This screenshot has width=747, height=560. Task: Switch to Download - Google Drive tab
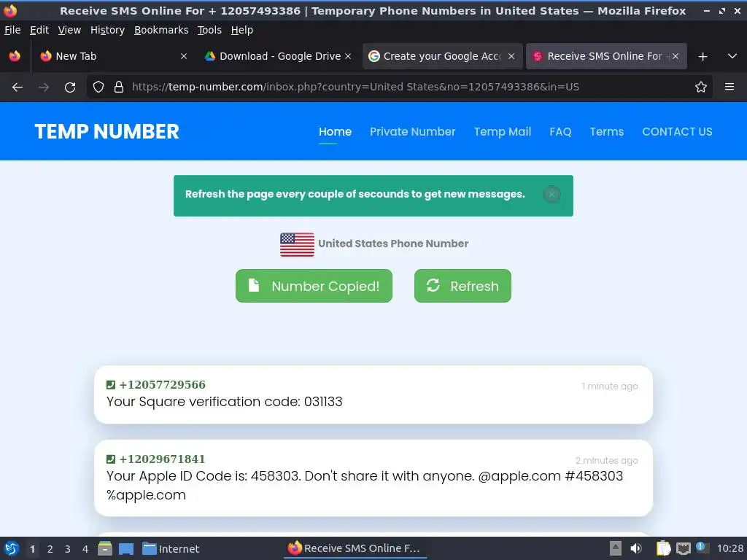(x=278, y=56)
